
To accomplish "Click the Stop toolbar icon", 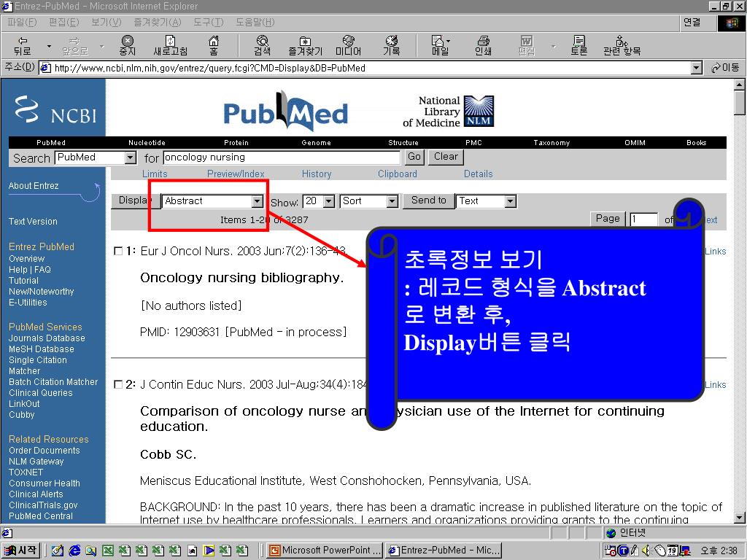I will click(127, 46).
